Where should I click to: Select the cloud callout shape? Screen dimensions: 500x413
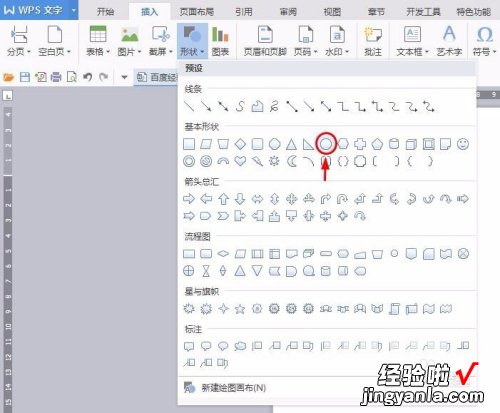coord(240,346)
